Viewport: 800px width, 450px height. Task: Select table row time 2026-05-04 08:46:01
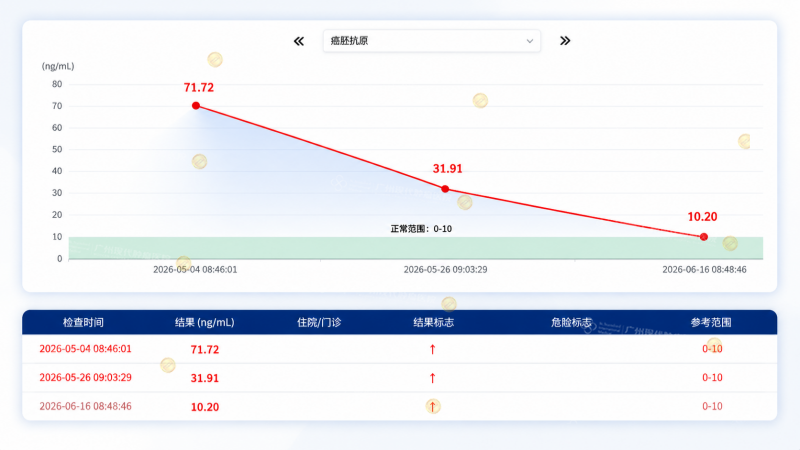pos(85,349)
